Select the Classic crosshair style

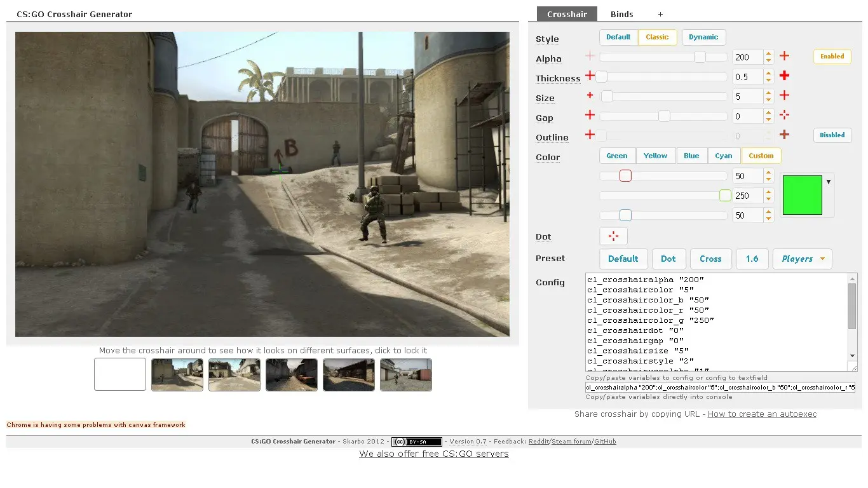pos(657,37)
